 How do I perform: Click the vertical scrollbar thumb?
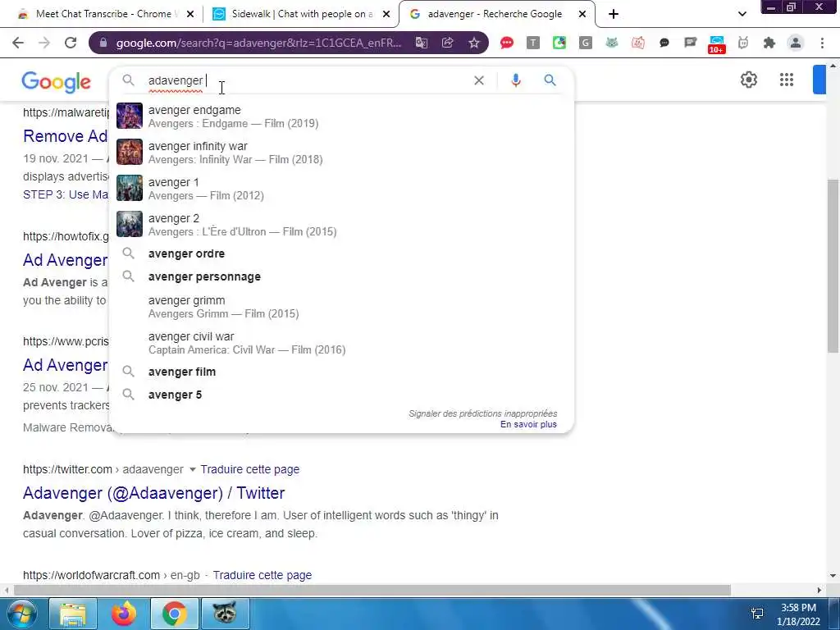[x=833, y=265]
